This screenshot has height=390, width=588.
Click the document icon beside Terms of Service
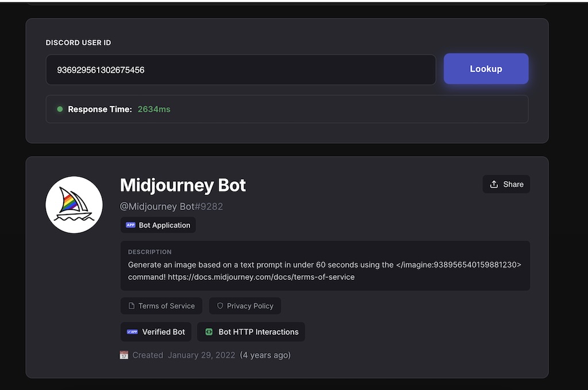131,306
